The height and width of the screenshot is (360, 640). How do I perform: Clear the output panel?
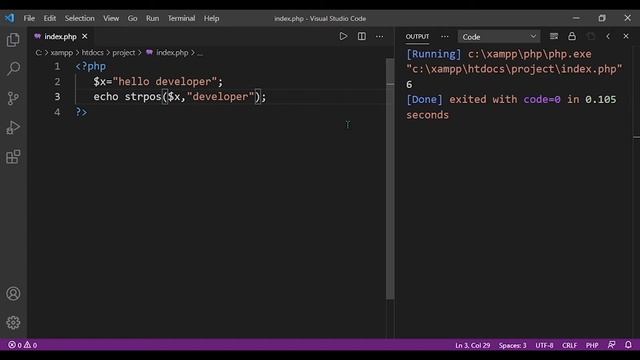coord(554,36)
